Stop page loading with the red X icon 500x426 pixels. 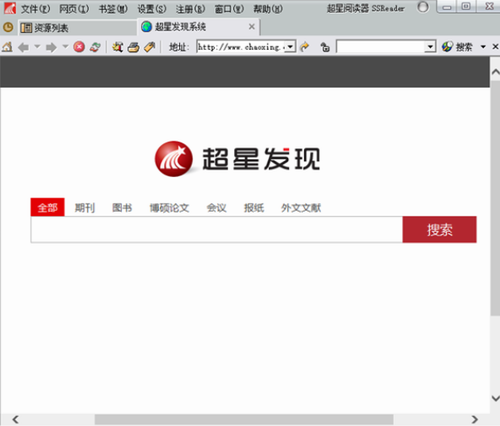click(x=79, y=47)
